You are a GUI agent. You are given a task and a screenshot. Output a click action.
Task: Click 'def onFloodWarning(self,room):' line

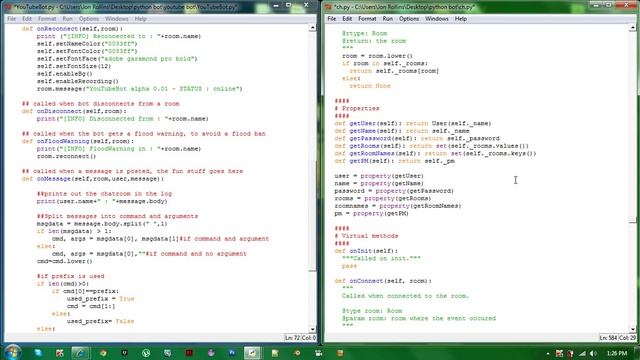pos(78,141)
